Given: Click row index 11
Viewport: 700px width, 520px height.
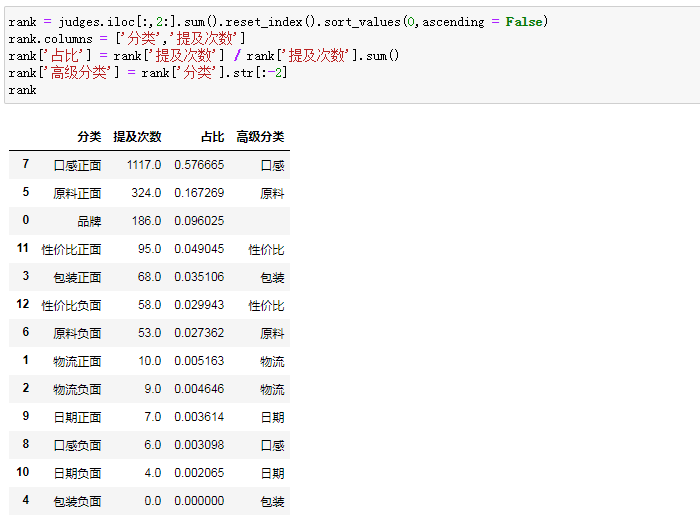Looking at the screenshot, I should coord(23,248).
